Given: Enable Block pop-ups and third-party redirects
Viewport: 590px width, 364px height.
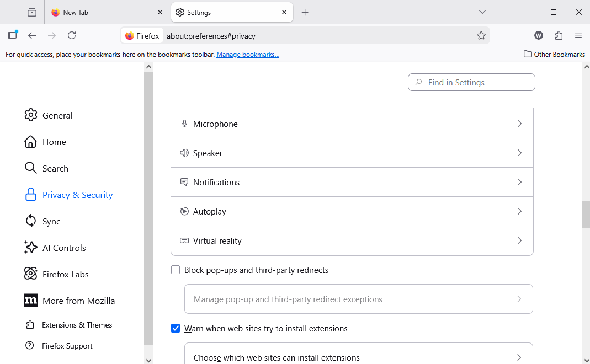Looking at the screenshot, I should [x=176, y=270].
